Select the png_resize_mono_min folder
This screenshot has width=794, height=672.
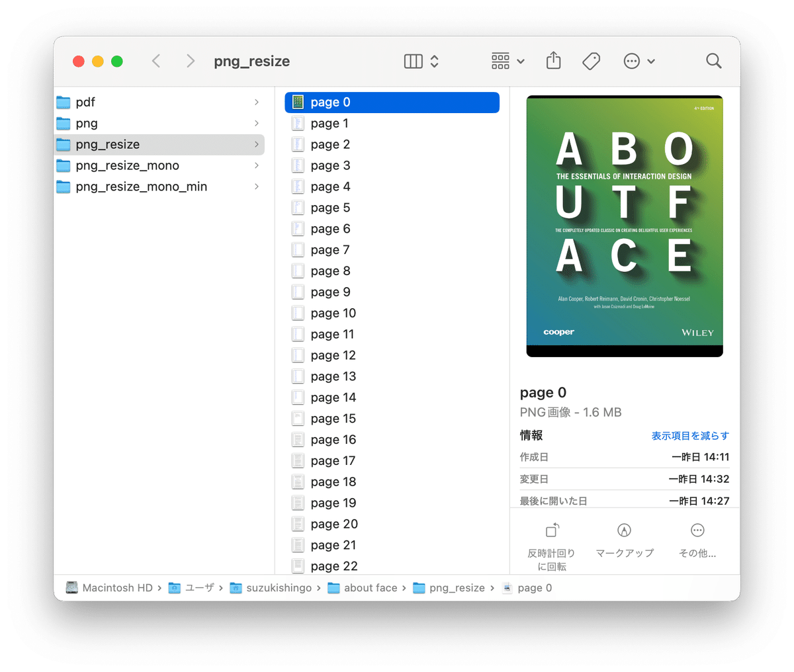pos(159,187)
